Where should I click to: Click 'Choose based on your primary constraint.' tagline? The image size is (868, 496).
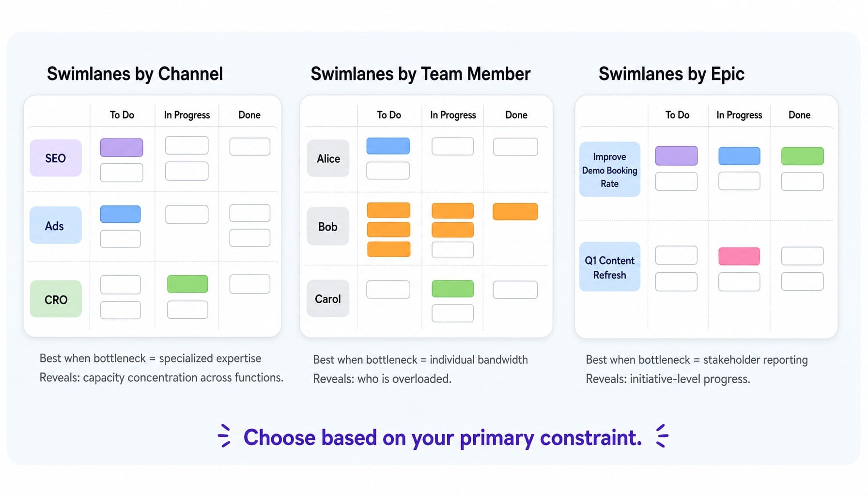point(443,437)
